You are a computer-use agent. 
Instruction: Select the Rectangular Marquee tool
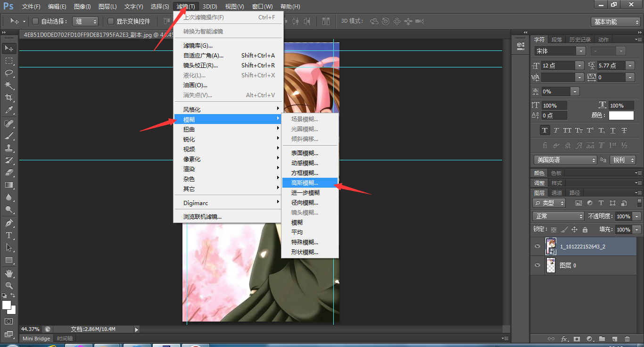[x=9, y=61]
